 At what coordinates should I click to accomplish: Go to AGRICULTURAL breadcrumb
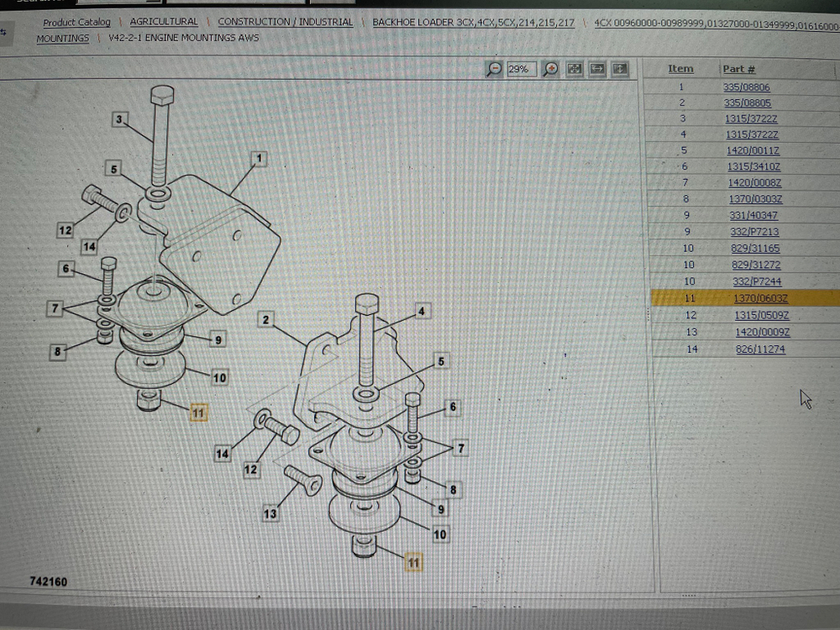tap(164, 22)
